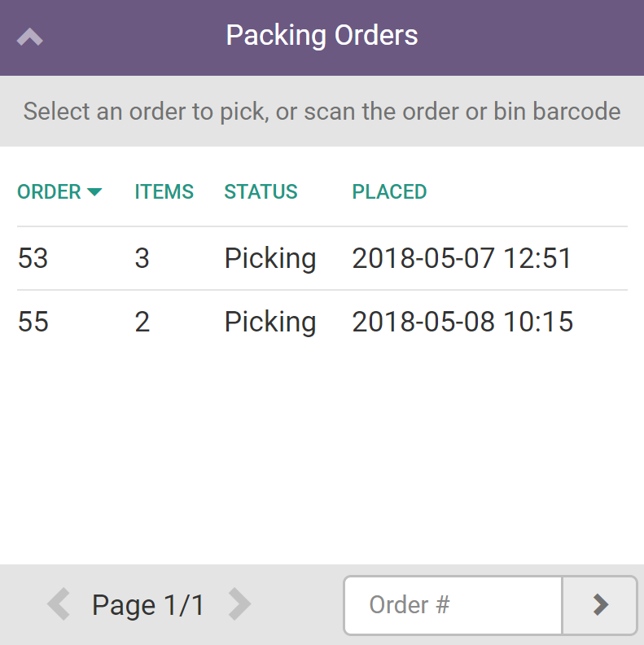Open order 55 from the list
644x645 pixels.
33,322
